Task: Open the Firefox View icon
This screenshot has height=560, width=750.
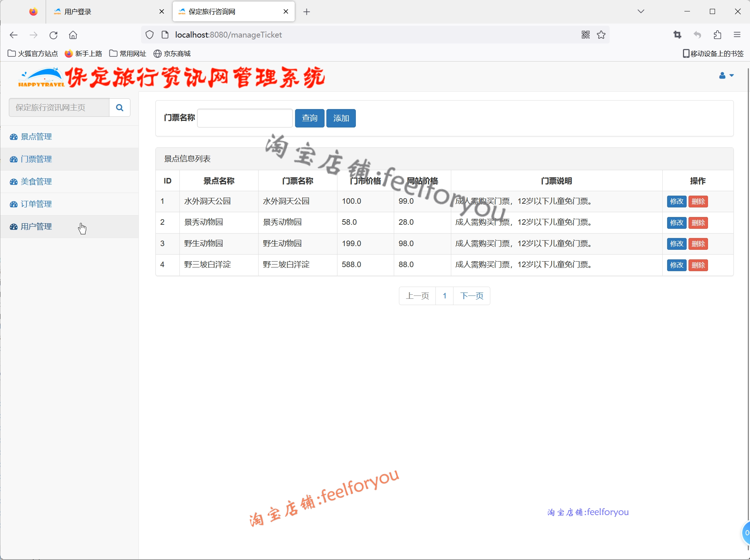Action: pos(33,12)
